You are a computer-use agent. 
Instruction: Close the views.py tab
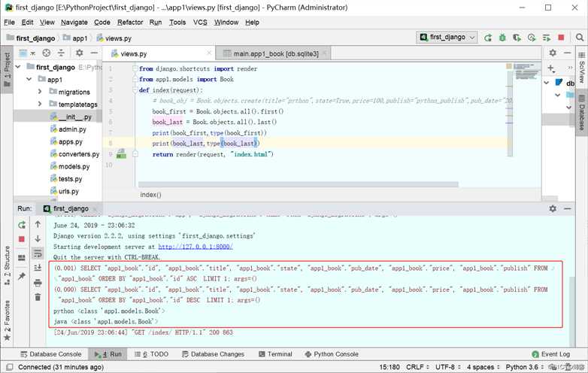209,53
